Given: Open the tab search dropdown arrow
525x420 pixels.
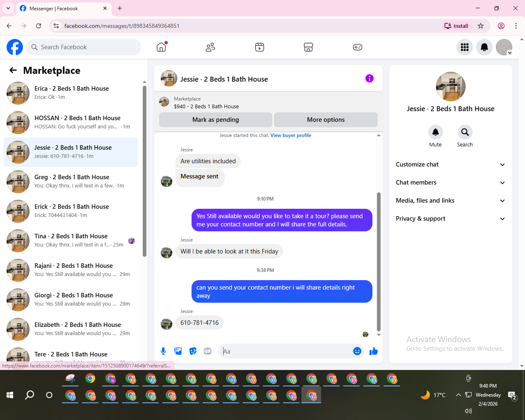Looking at the screenshot, I should pyautogui.click(x=8, y=8).
